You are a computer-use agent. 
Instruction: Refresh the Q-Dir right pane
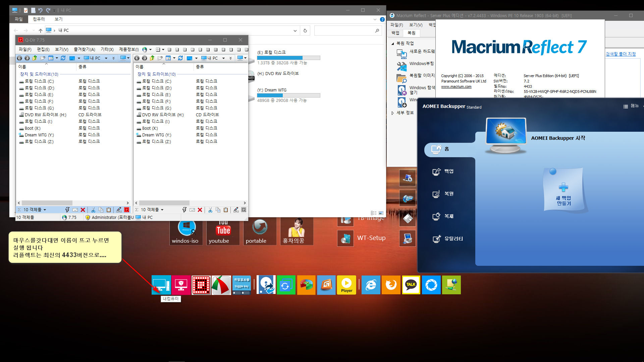pyautogui.click(x=180, y=58)
